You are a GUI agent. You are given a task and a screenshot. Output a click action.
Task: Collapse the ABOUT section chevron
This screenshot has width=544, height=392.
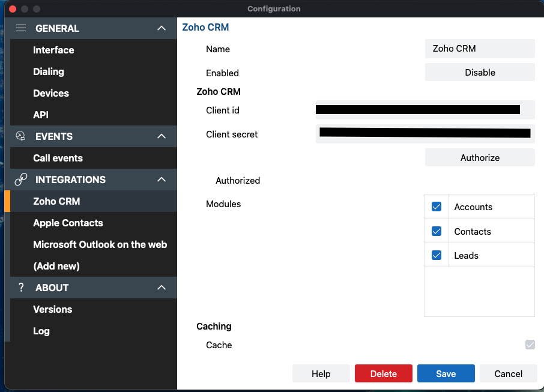click(x=162, y=287)
